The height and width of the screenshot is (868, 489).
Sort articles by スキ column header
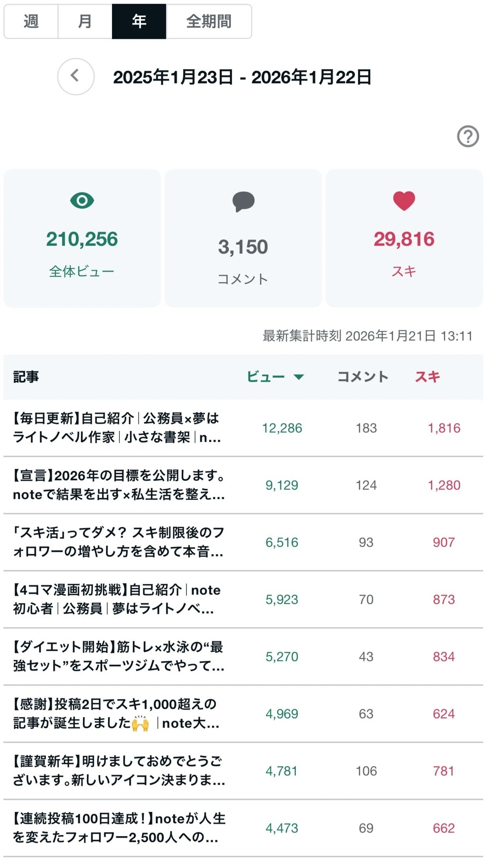[427, 377]
